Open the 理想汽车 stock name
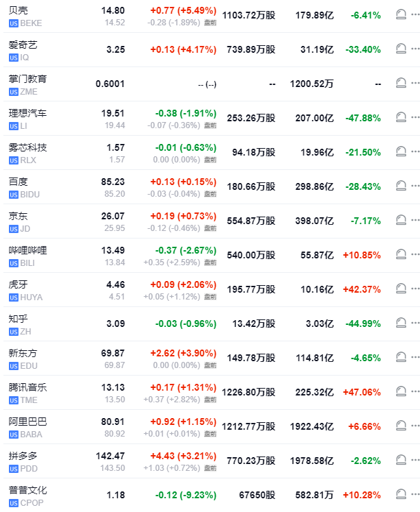 (27, 113)
